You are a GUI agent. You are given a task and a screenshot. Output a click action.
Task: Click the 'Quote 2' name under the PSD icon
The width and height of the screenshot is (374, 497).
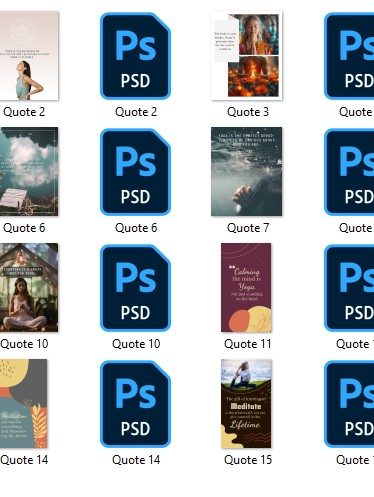[136, 112]
